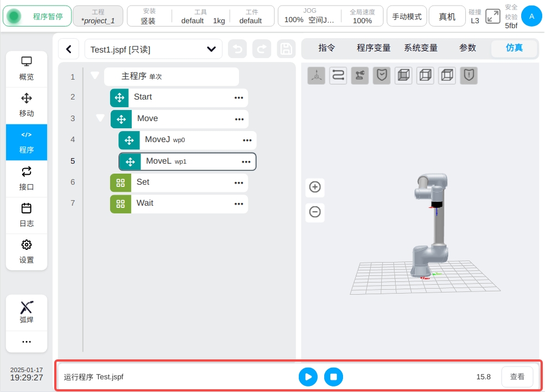Toggle the robot model display icon
Screen dimensions: 545x392
pos(360,76)
